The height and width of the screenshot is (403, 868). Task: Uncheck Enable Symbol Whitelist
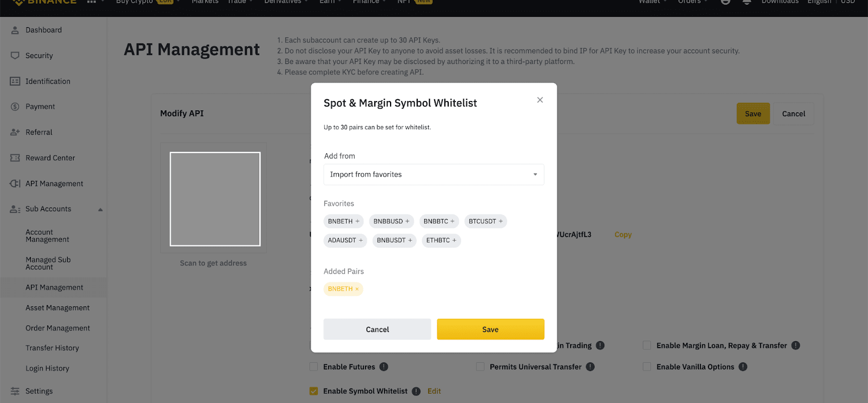(314, 391)
